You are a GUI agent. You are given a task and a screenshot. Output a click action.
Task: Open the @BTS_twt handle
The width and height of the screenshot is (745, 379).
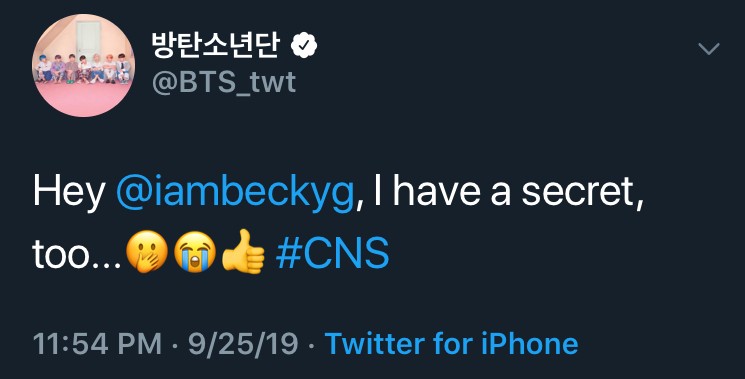pos(224,82)
